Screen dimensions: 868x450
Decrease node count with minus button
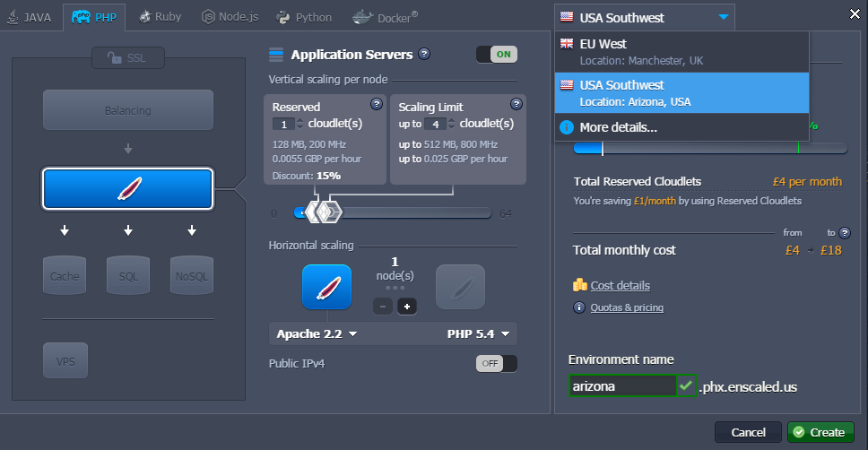(x=383, y=306)
